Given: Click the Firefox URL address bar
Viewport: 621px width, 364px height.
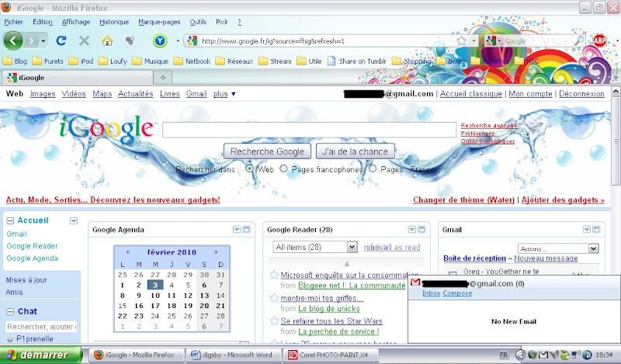Looking at the screenshot, I should 328,41.
